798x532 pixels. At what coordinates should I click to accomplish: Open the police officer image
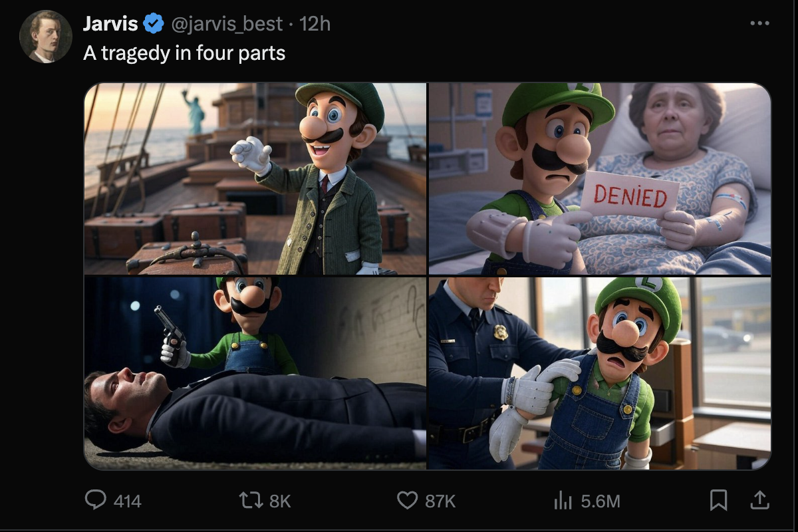[x=599, y=373]
